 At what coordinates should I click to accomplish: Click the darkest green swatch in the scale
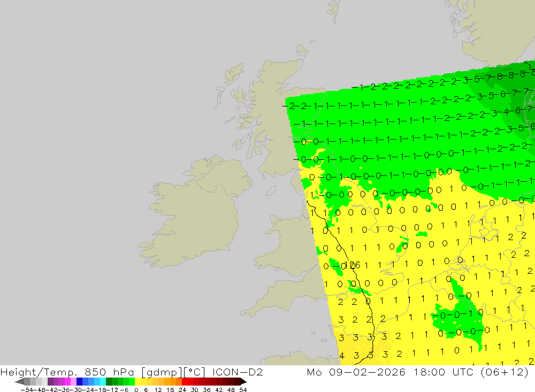pos(109,382)
